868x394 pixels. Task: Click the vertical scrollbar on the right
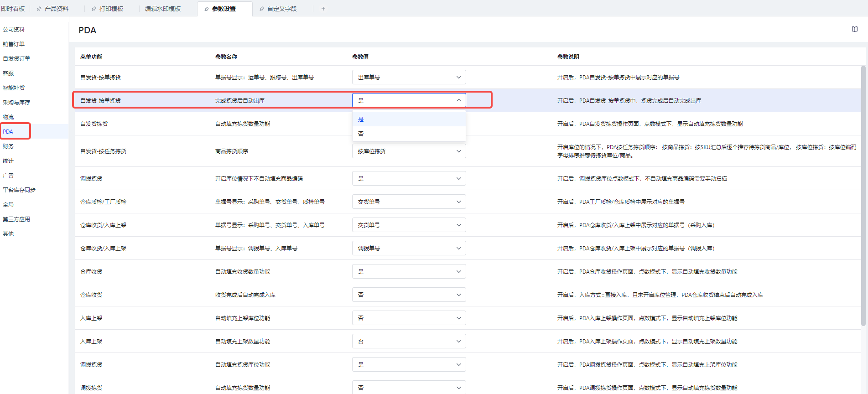click(x=863, y=196)
